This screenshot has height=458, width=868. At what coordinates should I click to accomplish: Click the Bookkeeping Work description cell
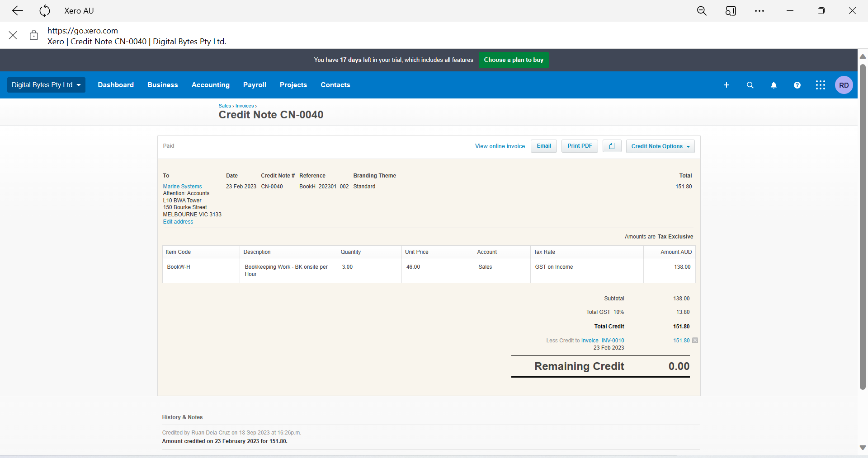[288, 271]
